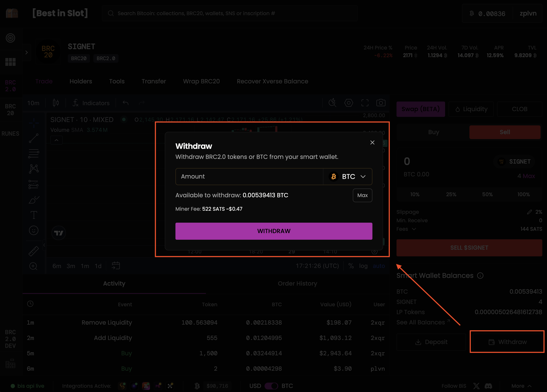547x392 pixels.
Task: Toggle the USD/BTC currency switch
Action: (x=271, y=386)
